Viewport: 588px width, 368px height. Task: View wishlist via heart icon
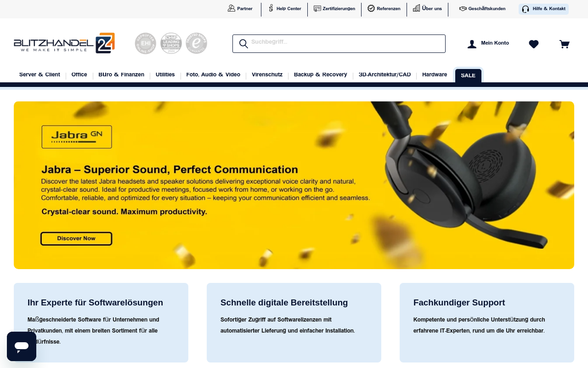pos(533,44)
